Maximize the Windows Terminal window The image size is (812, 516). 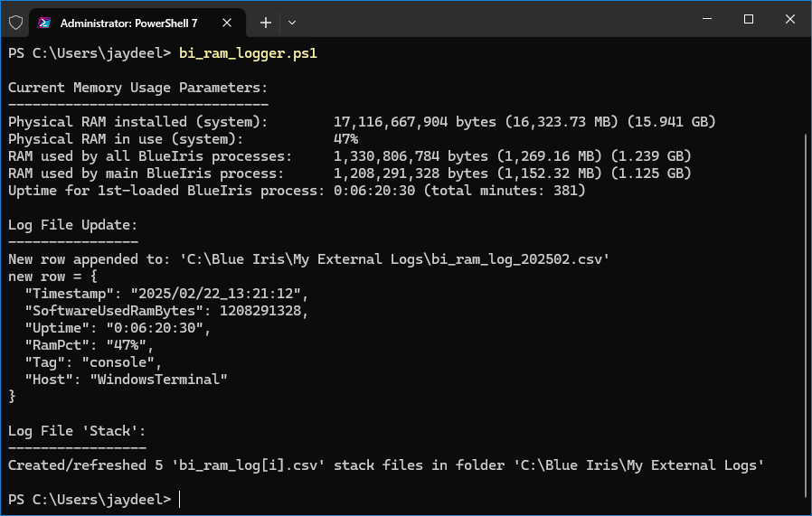pos(749,19)
